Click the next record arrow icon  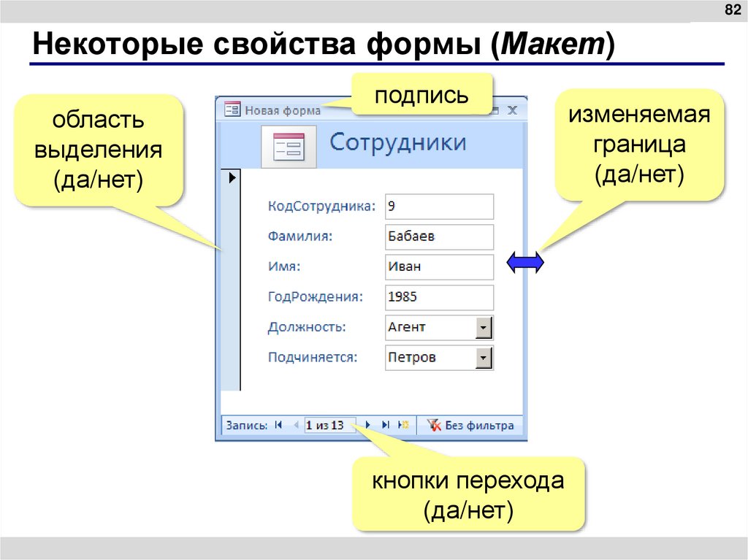[x=367, y=424]
